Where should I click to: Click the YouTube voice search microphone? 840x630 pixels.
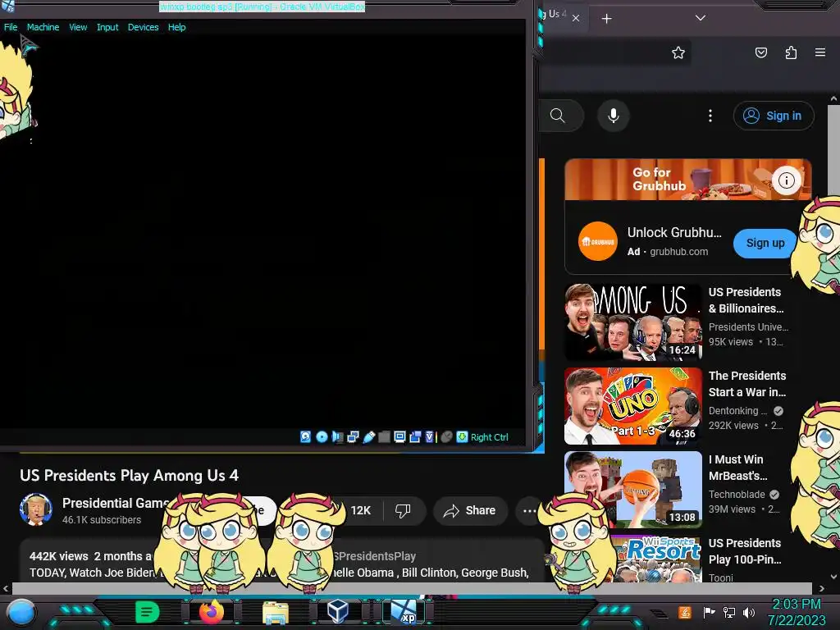click(x=614, y=116)
